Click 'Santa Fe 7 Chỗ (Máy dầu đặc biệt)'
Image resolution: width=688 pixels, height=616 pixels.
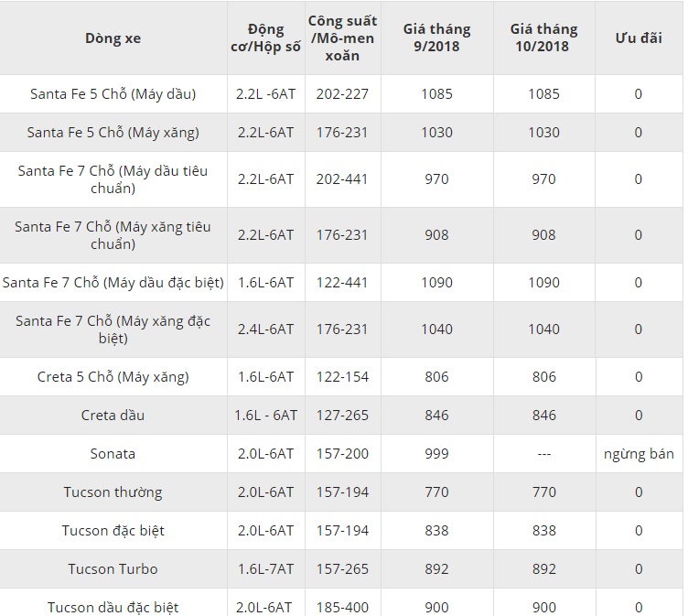(x=113, y=282)
